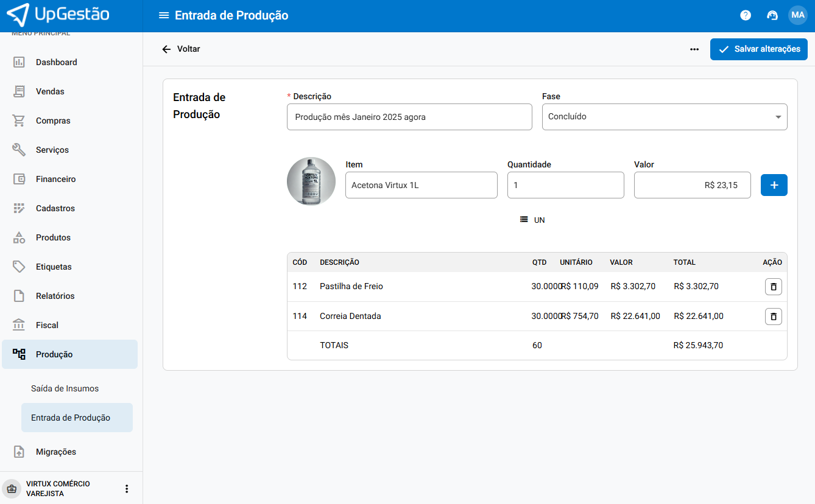Focus the Descrição text field
The image size is (815, 504).
tap(409, 117)
